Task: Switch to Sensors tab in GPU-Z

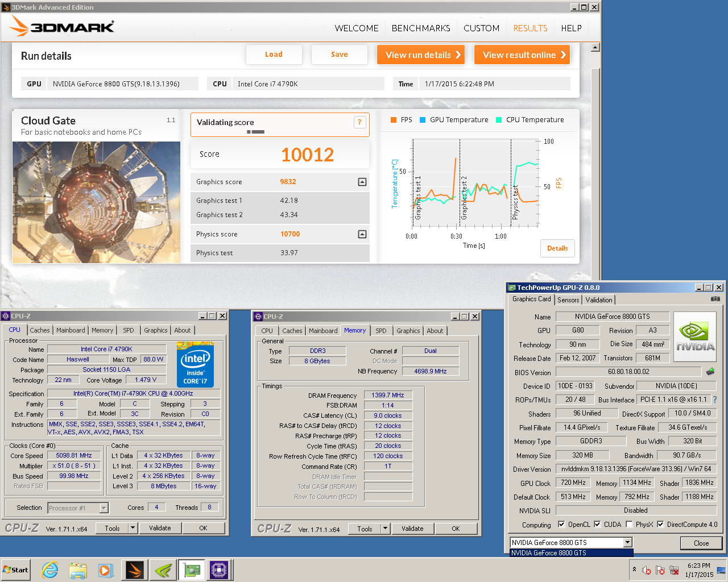Action: (x=568, y=300)
